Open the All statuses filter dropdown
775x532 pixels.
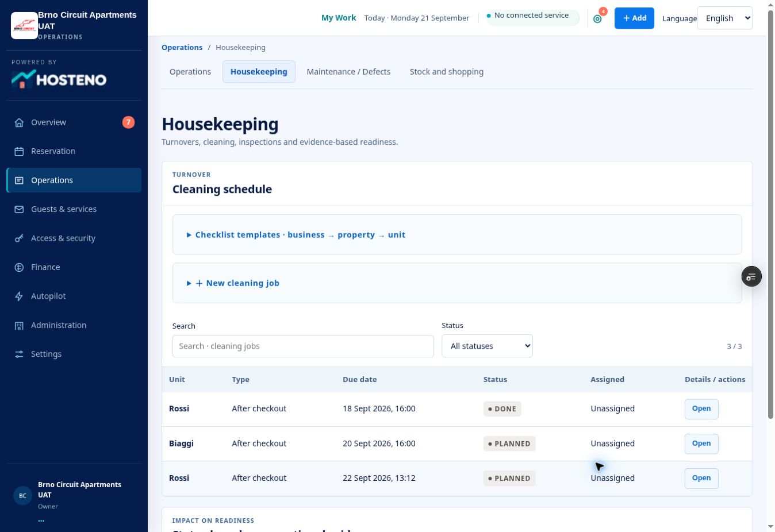point(487,346)
